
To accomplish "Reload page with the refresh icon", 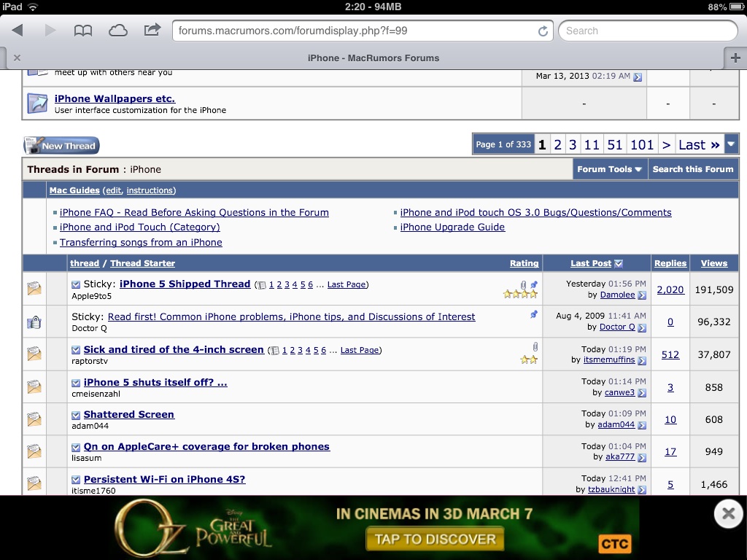I will (x=543, y=31).
